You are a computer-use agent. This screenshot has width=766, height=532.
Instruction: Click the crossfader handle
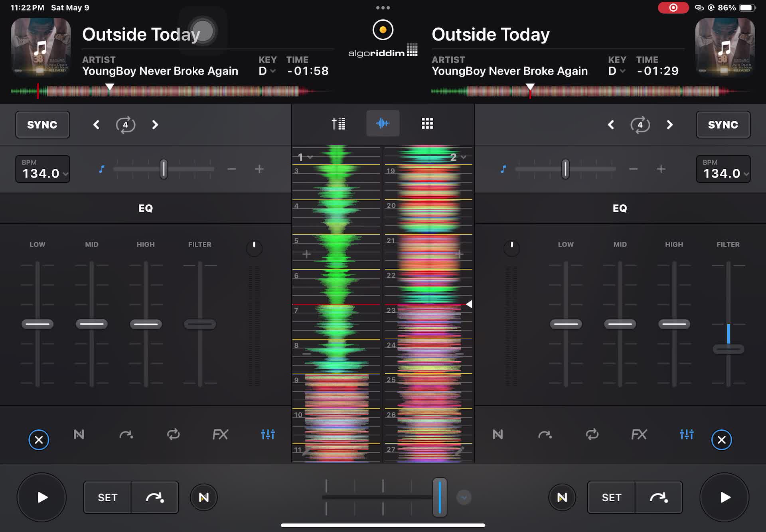click(x=440, y=497)
